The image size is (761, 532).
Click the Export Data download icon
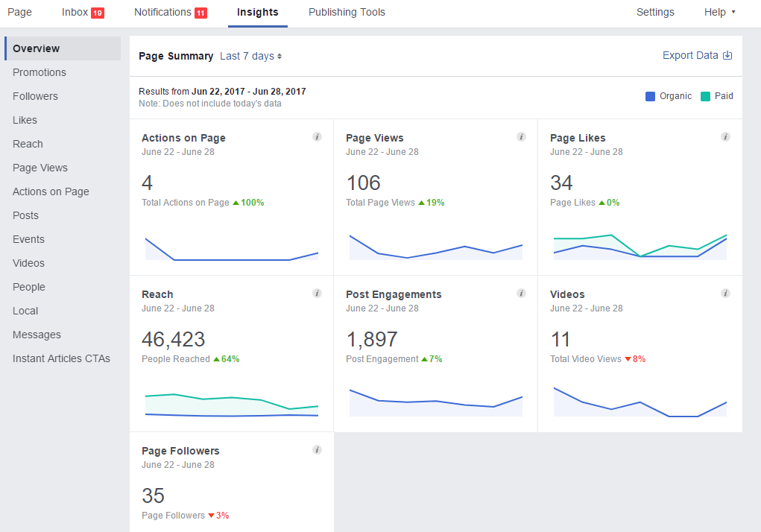(727, 54)
